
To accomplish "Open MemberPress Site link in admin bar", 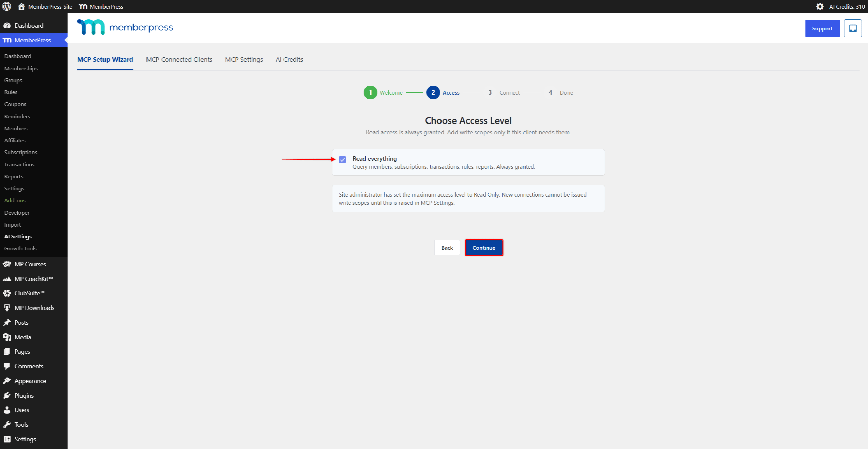I will (x=50, y=6).
